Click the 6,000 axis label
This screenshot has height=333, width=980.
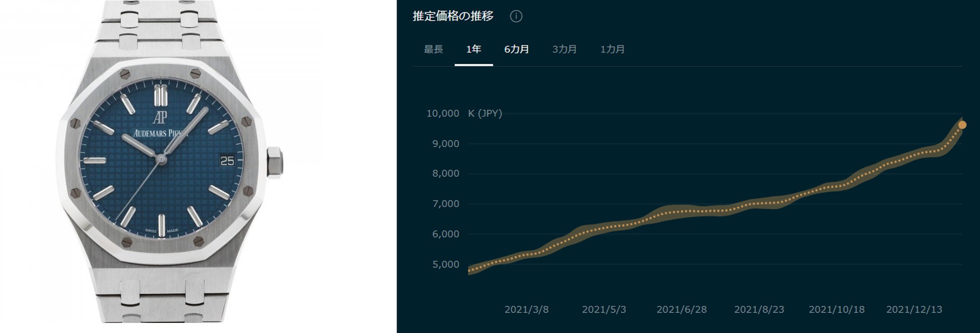(x=446, y=234)
